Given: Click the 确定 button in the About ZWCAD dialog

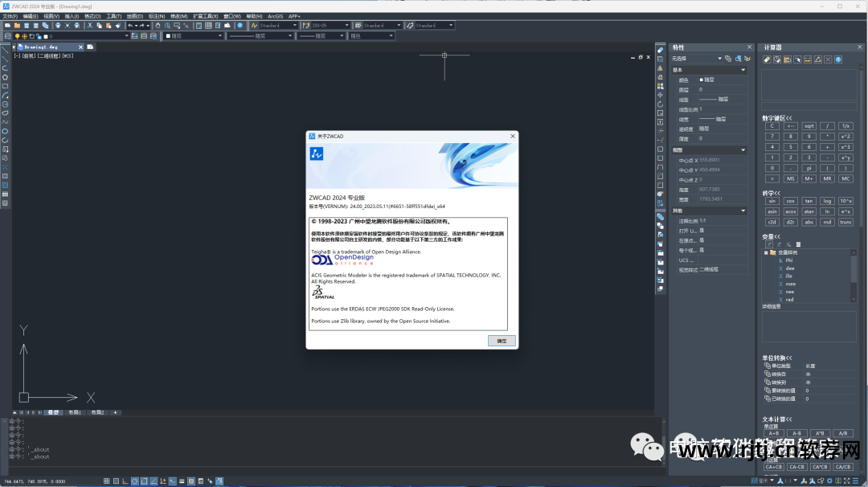Looking at the screenshot, I should (x=502, y=341).
